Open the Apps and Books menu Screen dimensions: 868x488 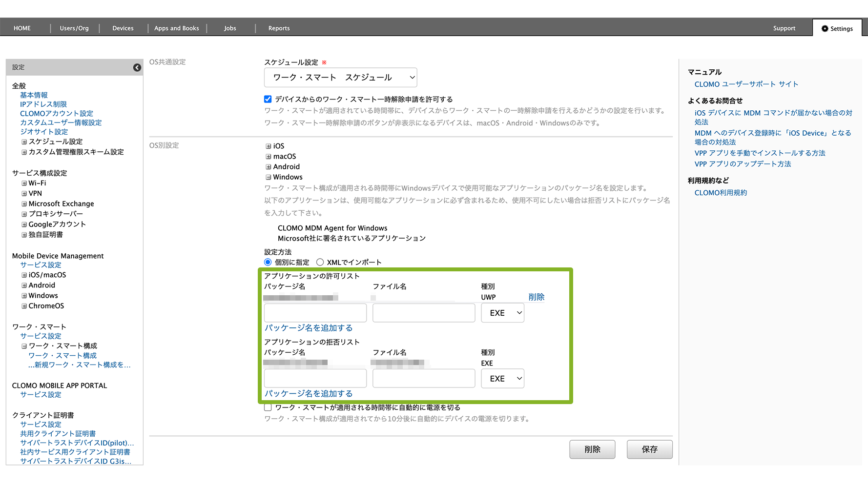(177, 28)
